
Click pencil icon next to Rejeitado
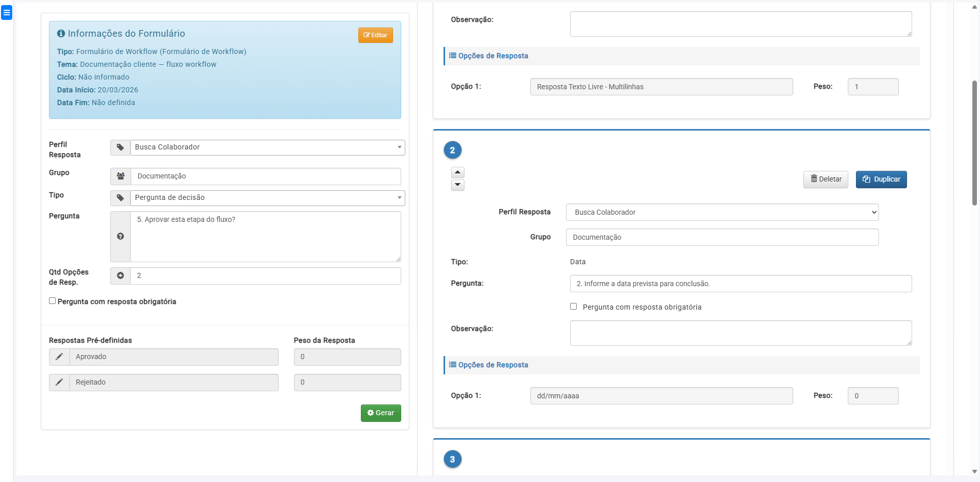[59, 383]
